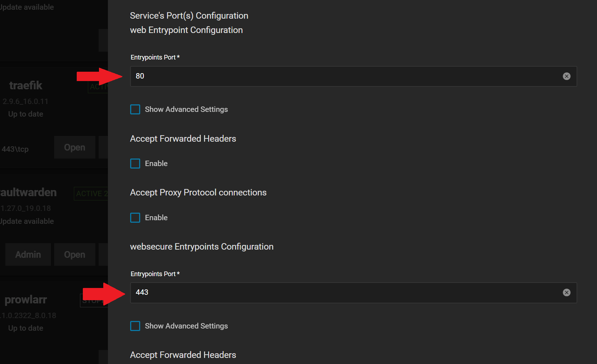597x364 pixels.
Task: Click the Update available link for vaultwarden
Action: click(x=27, y=221)
